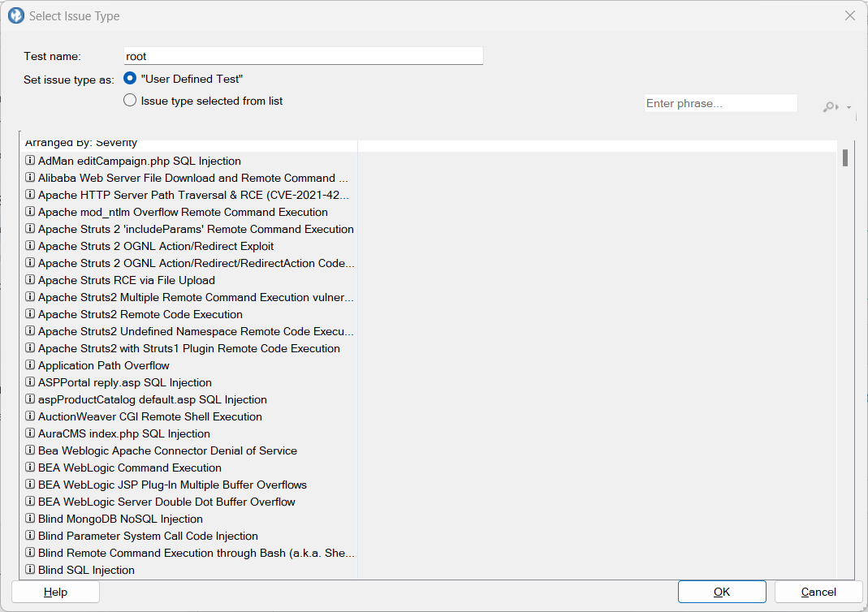Click the info icon beside AuraCMS index.php SQL Injection

click(30, 433)
